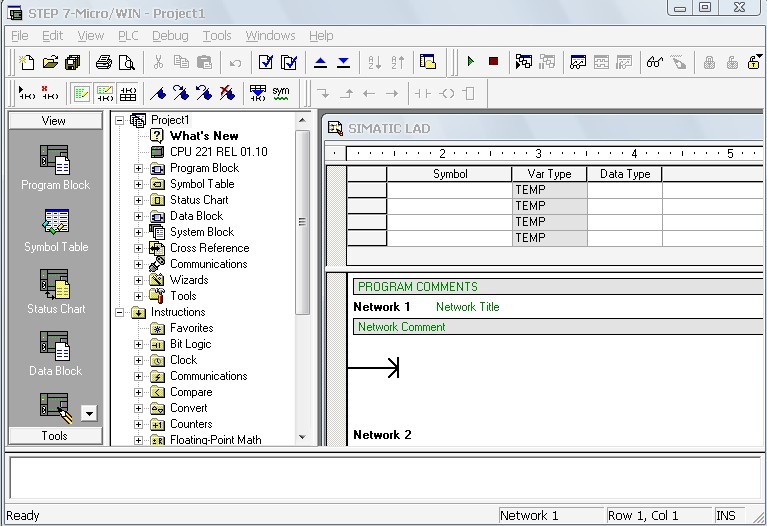
Task: Click the Open Project folder icon
Action: pos(50,62)
